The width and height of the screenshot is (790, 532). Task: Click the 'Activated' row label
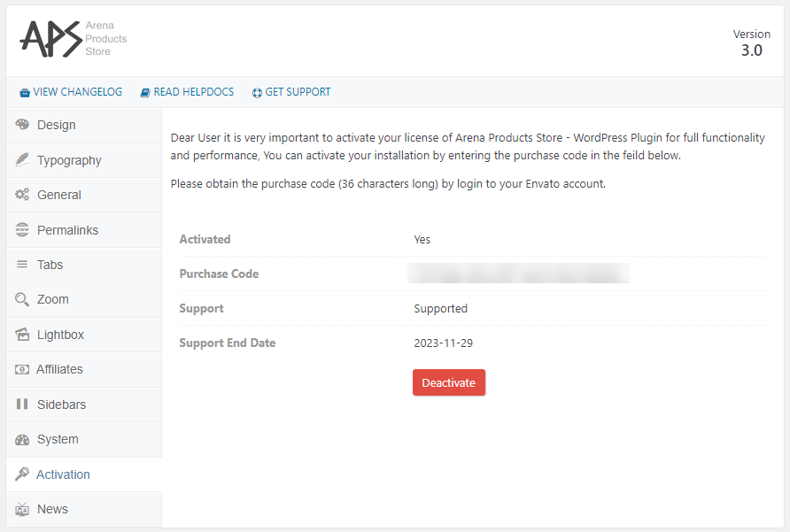click(205, 239)
